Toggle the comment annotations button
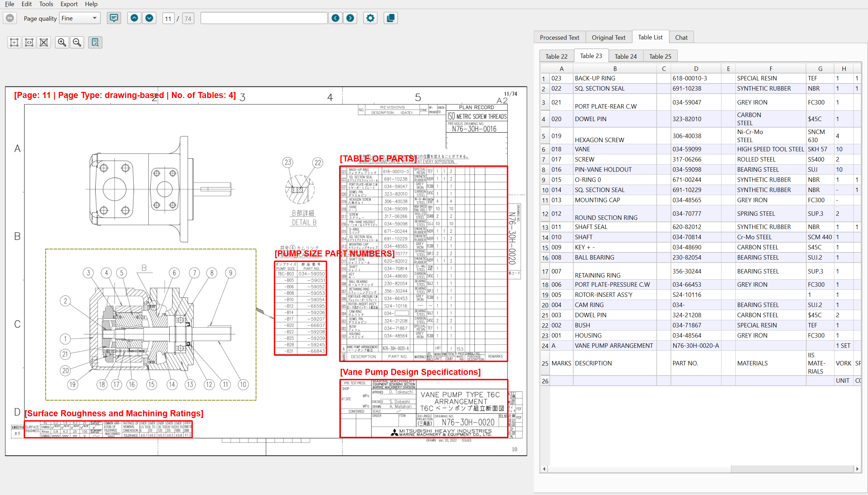 point(114,18)
